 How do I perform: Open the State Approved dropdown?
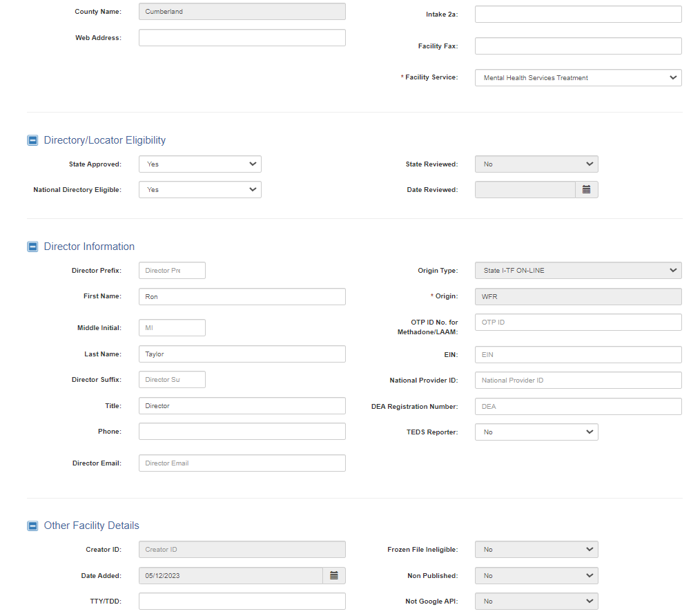(200, 164)
